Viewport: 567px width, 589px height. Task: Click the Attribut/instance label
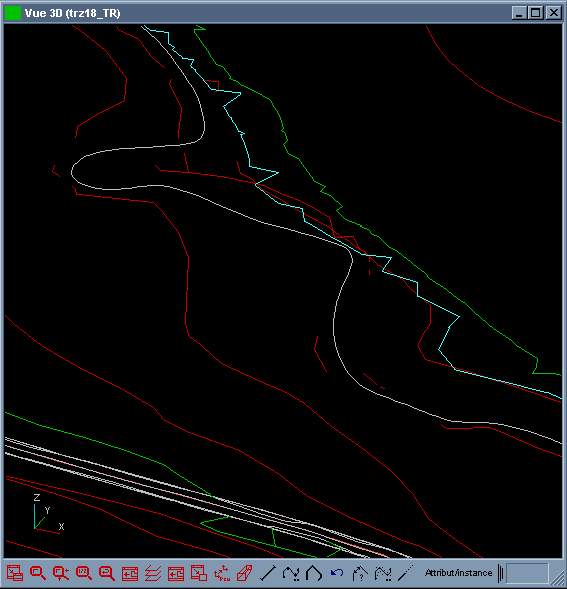pos(458,573)
